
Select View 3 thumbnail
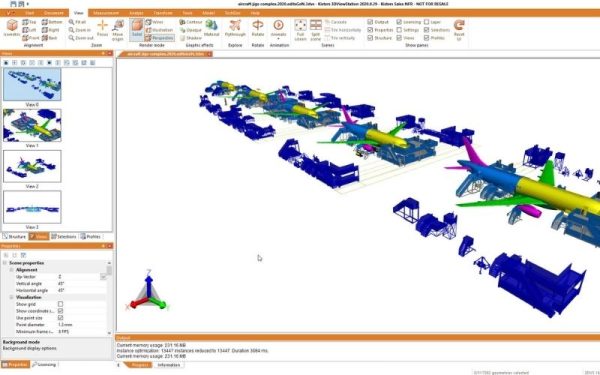click(32, 207)
